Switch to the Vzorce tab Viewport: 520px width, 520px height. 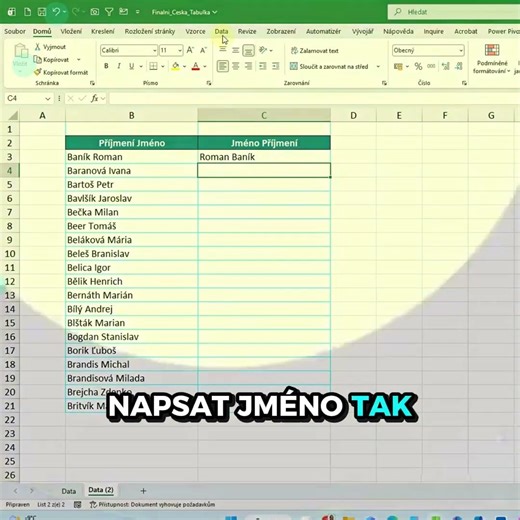(x=195, y=31)
